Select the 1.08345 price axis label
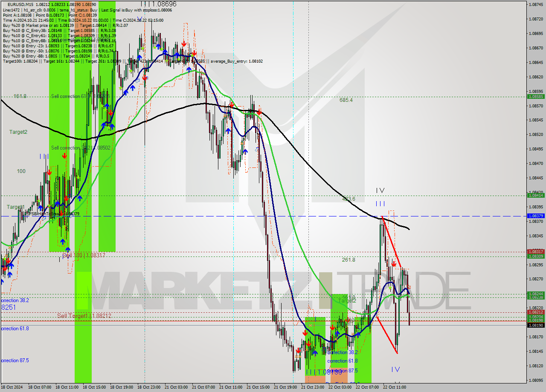Image resolution: width=546 pixels, height=392 pixels. tap(536, 236)
